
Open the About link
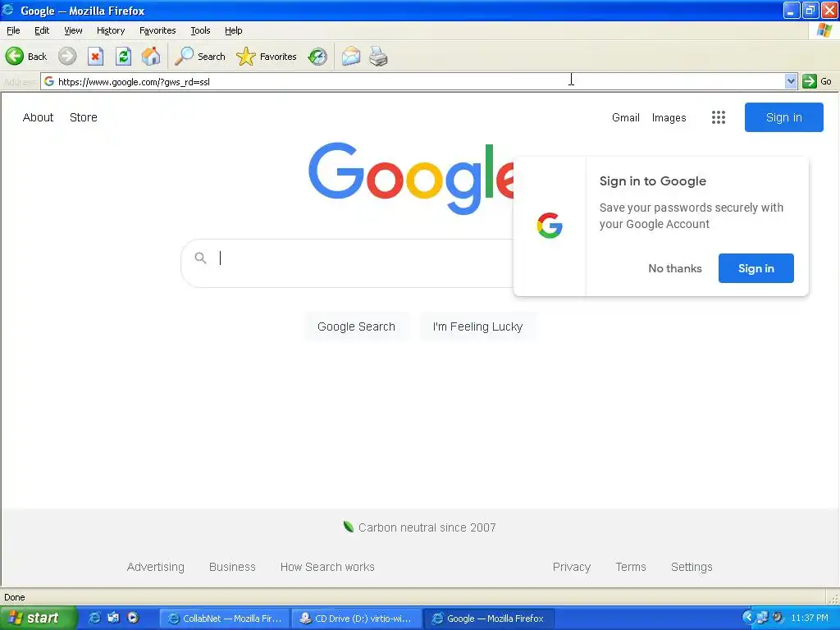(38, 117)
